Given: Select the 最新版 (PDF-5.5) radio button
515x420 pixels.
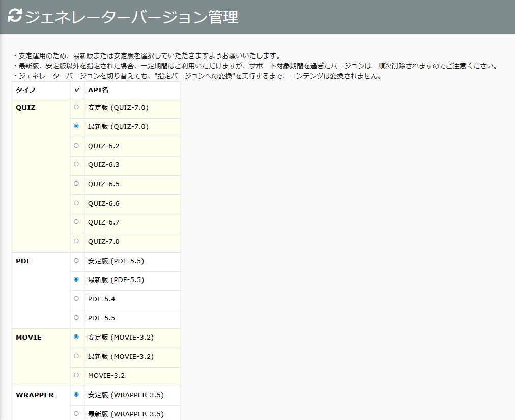Looking at the screenshot, I should pyautogui.click(x=76, y=279).
